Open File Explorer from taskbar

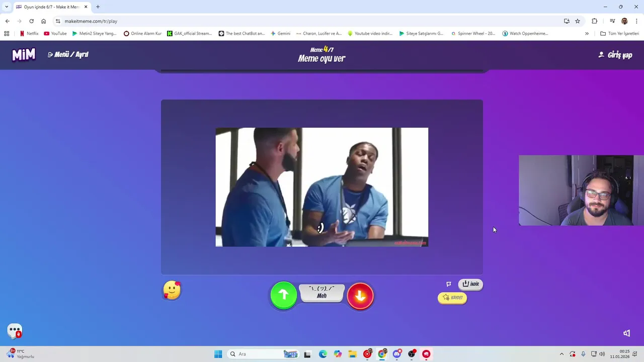point(352,354)
